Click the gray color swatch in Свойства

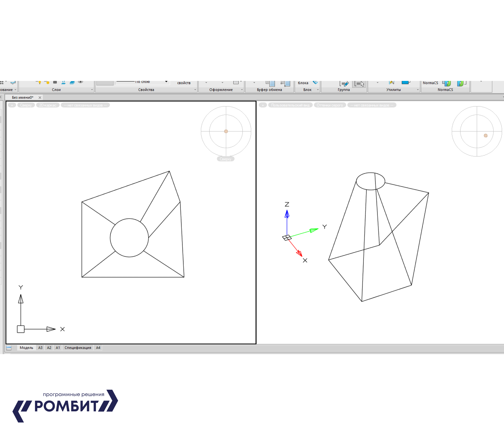(x=105, y=83)
